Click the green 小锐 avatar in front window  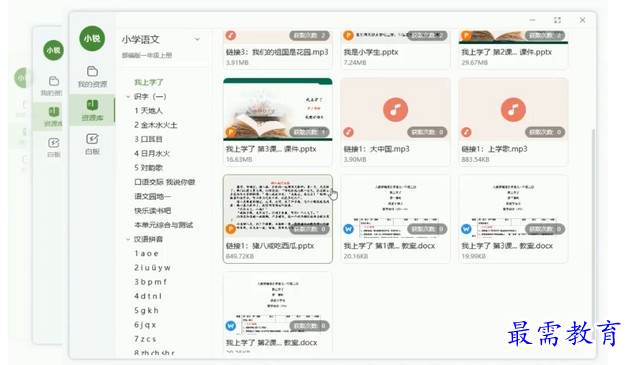(x=92, y=39)
